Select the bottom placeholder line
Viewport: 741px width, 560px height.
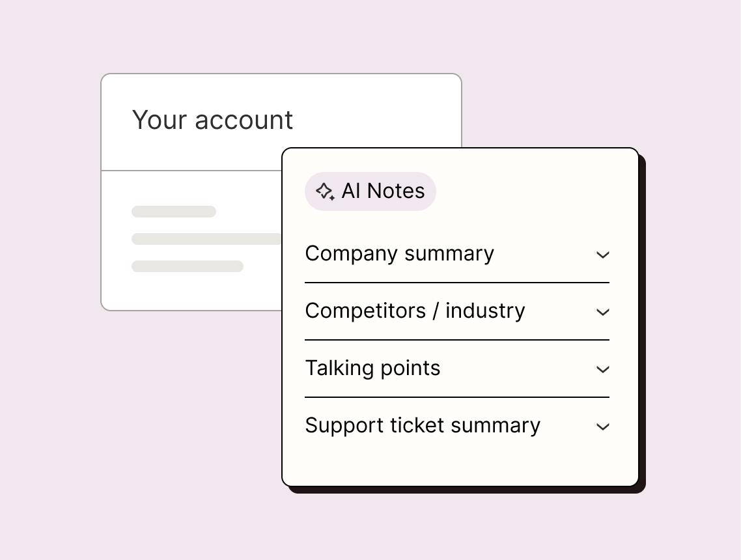click(188, 266)
